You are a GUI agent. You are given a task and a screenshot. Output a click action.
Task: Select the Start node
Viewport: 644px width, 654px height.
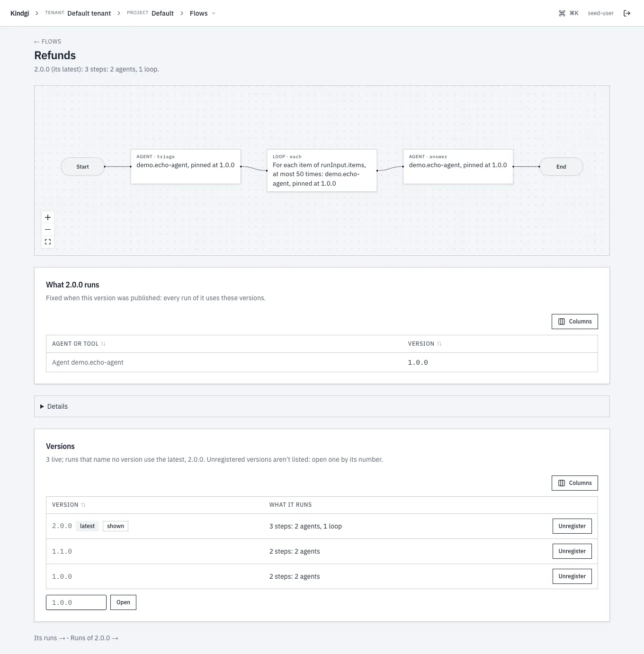click(82, 167)
